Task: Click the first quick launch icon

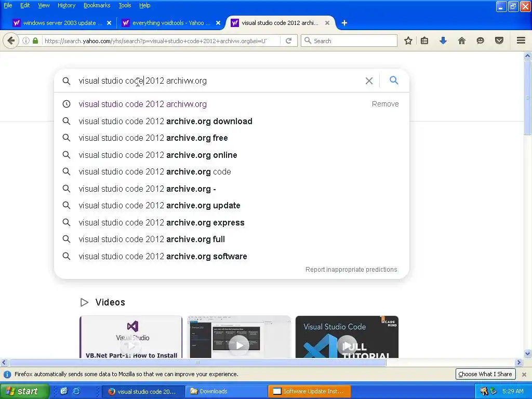Action: click(64, 391)
